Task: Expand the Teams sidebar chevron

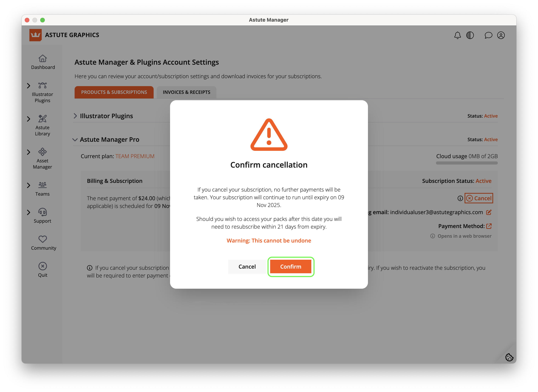Action: coord(28,185)
